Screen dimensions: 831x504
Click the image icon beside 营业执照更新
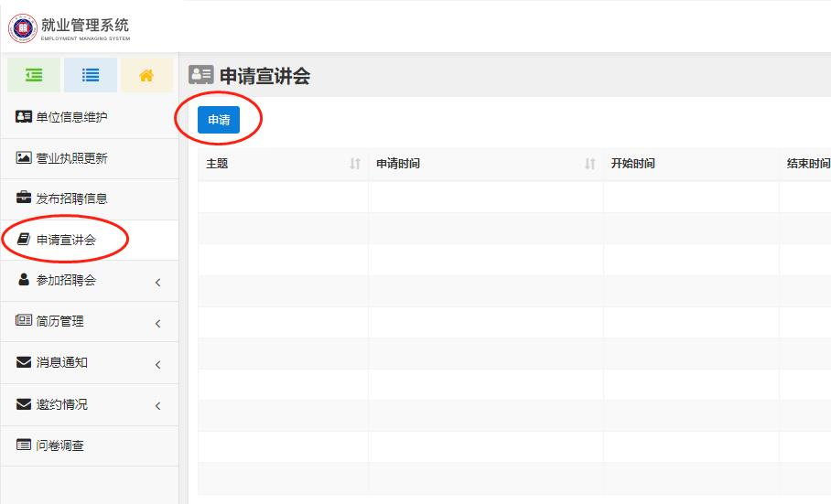coord(24,158)
